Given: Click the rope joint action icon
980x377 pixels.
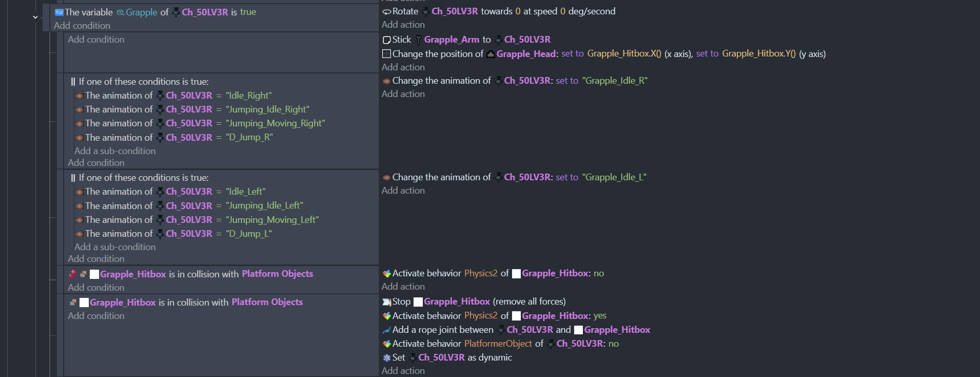Looking at the screenshot, I should pyautogui.click(x=387, y=330).
